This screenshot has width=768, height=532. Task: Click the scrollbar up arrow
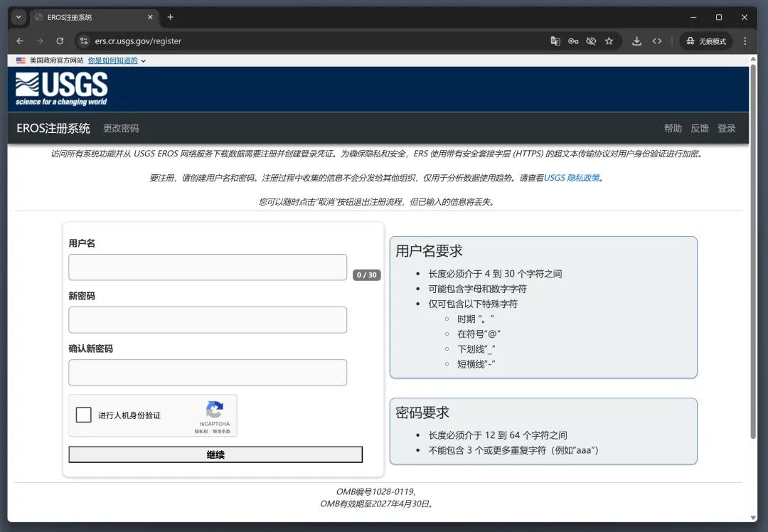[x=753, y=59]
